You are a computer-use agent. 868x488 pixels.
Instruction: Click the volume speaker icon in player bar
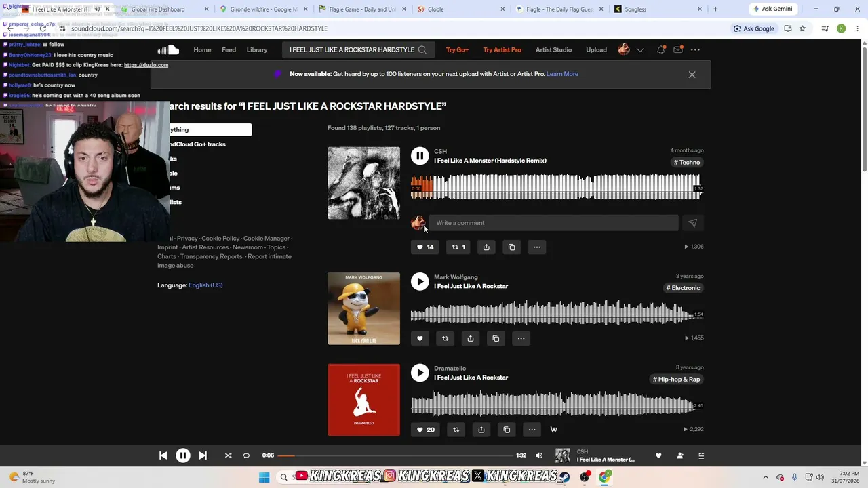[539, 455]
